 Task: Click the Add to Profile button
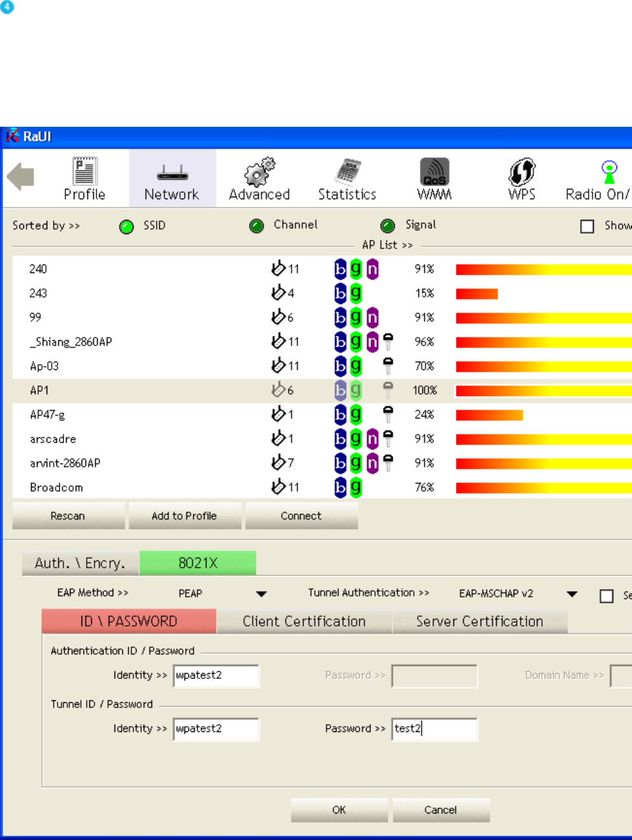184,516
